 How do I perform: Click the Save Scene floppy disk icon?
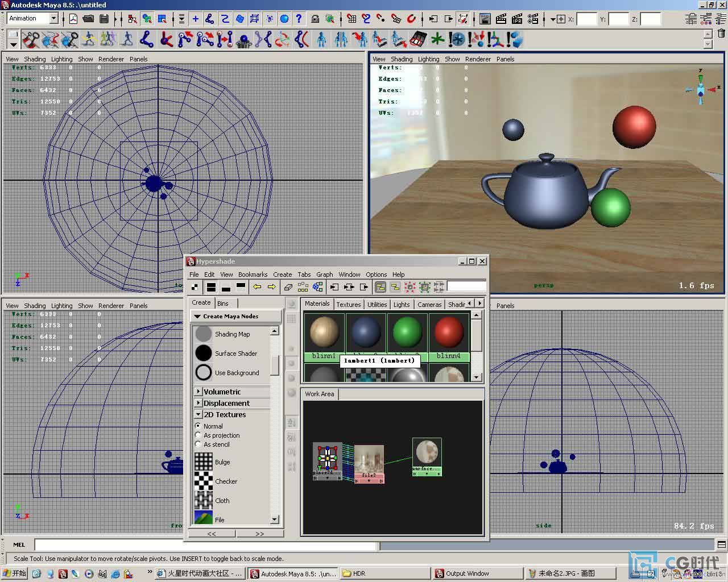pos(104,19)
